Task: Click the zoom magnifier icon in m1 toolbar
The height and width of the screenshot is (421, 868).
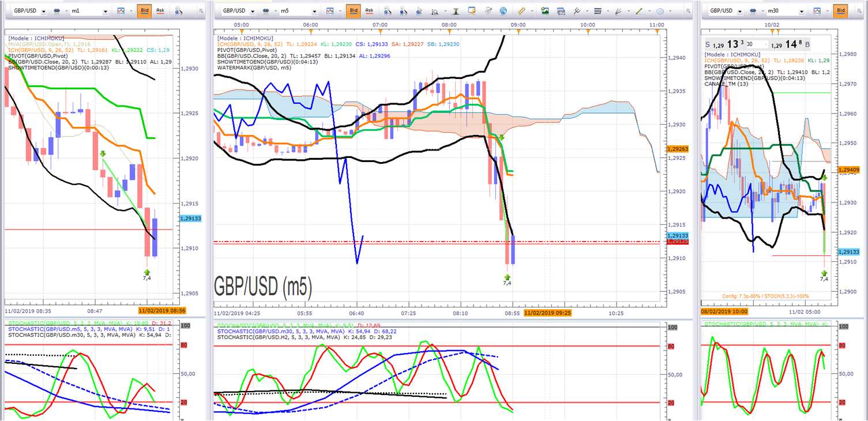Action: [x=179, y=11]
